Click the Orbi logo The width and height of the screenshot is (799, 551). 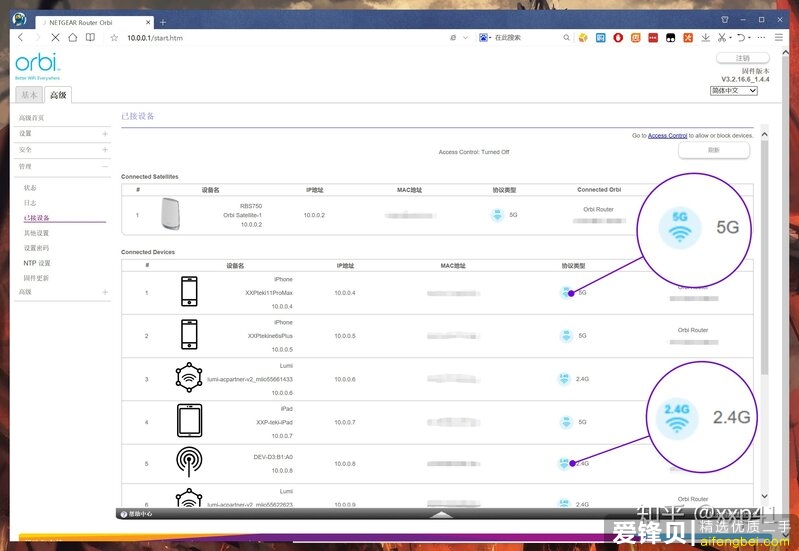(x=38, y=66)
